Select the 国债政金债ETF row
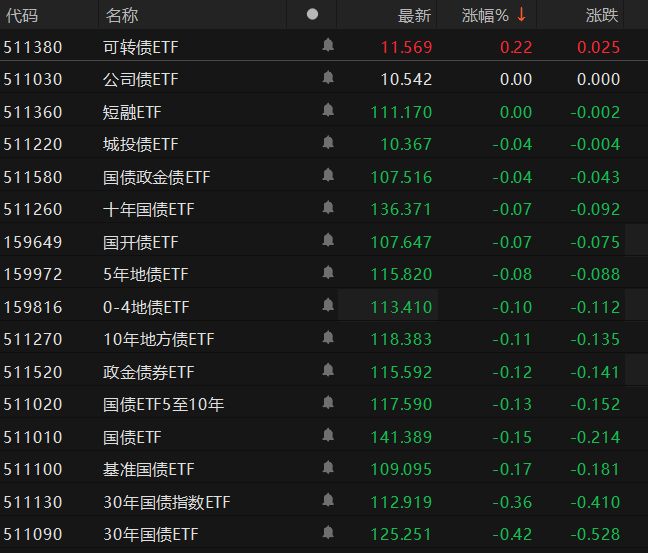This screenshot has height=553, width=648. pos(157,177)
